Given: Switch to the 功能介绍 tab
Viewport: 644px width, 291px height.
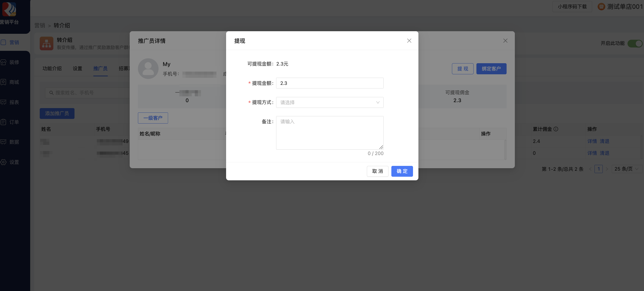Looking at the screenshot, I should (52, 68).
